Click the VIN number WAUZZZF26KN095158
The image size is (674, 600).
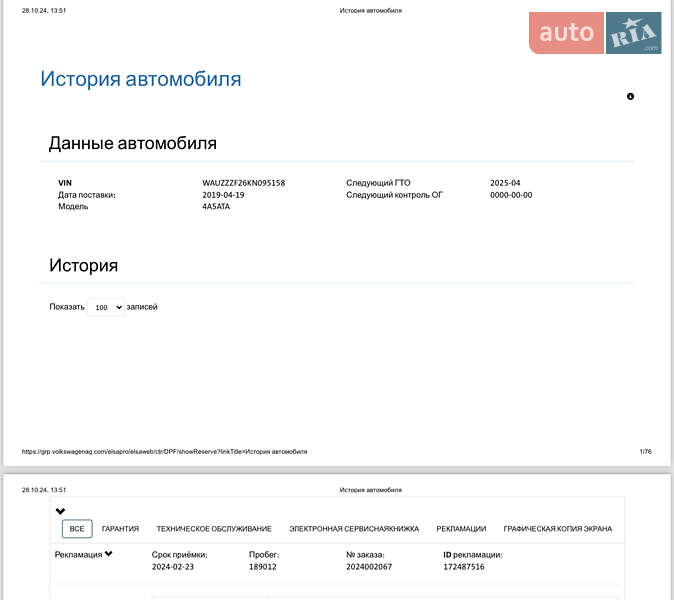pos(243,183)
